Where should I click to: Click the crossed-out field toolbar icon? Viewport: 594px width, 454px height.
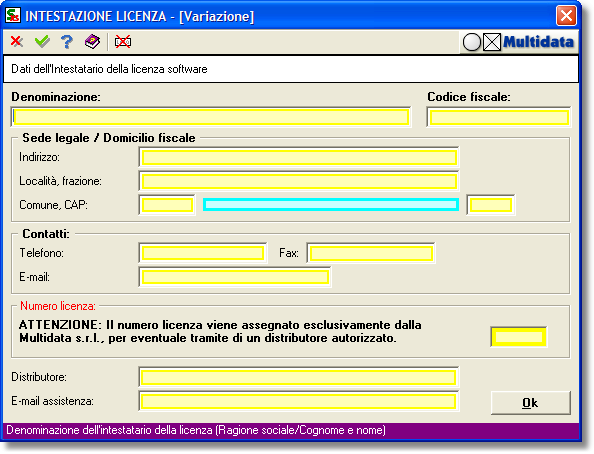123,42
